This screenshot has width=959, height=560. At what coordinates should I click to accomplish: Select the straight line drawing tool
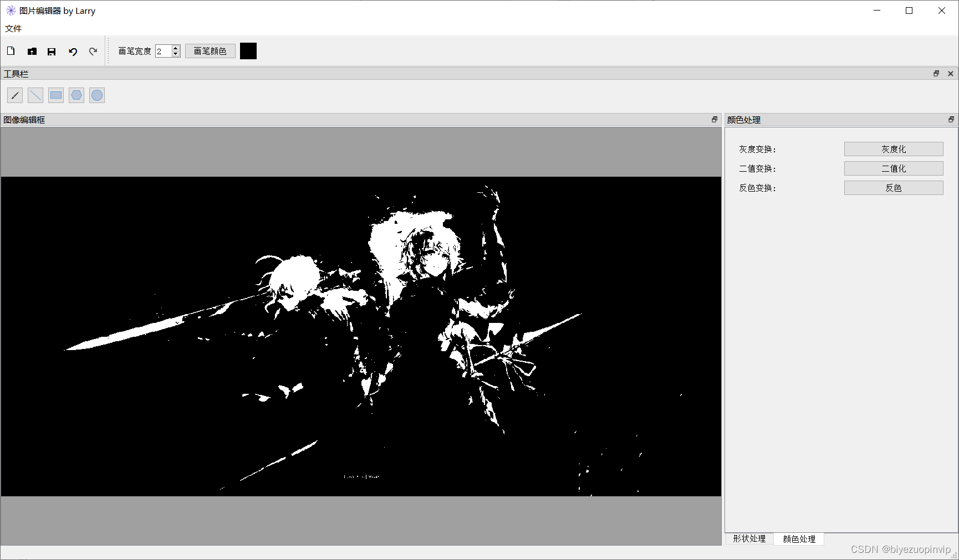pyautogui.click(x=35, y=95)
